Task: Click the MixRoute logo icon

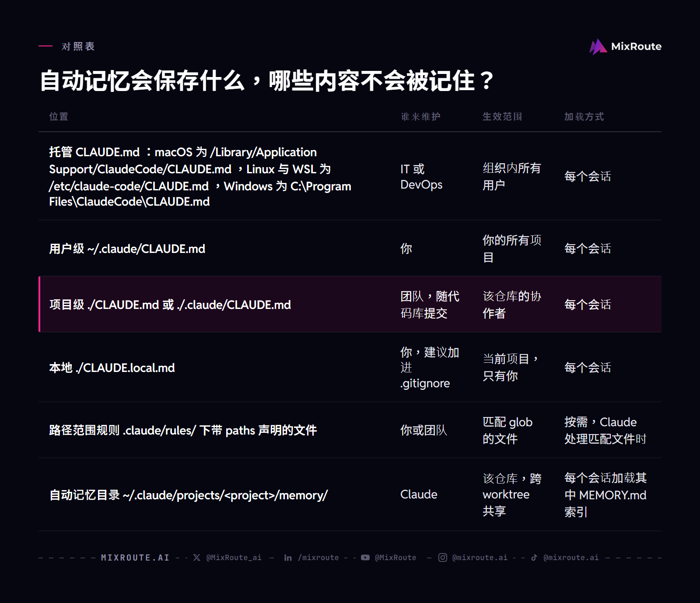Action: 598,47
